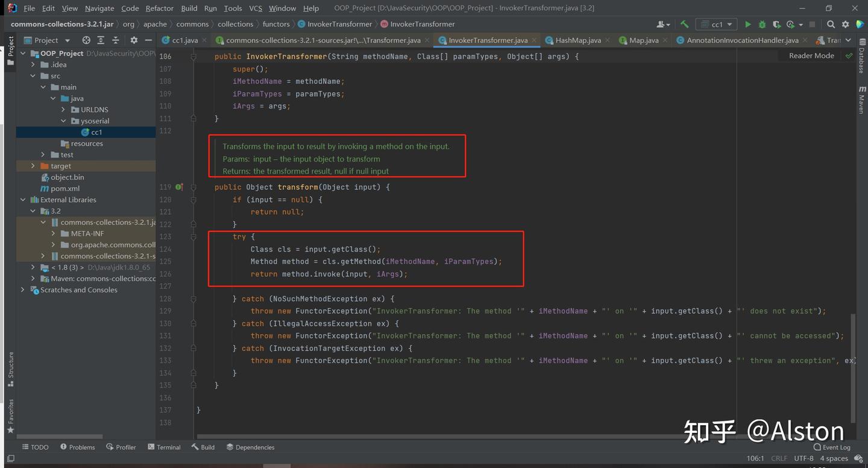
Task: Expand the URLDNS package node
Action: [x=63, y=110]
